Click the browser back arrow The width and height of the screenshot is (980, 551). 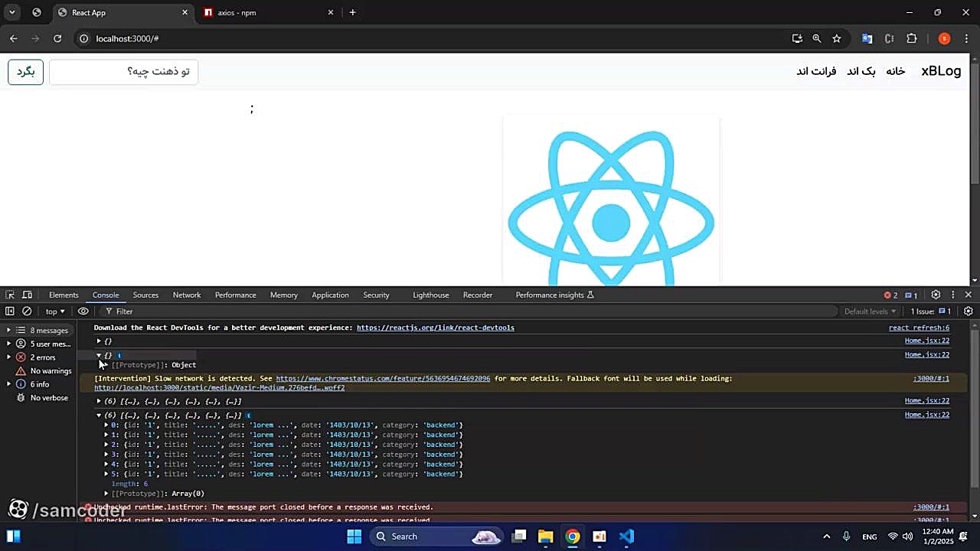click(x=13, y=38)
